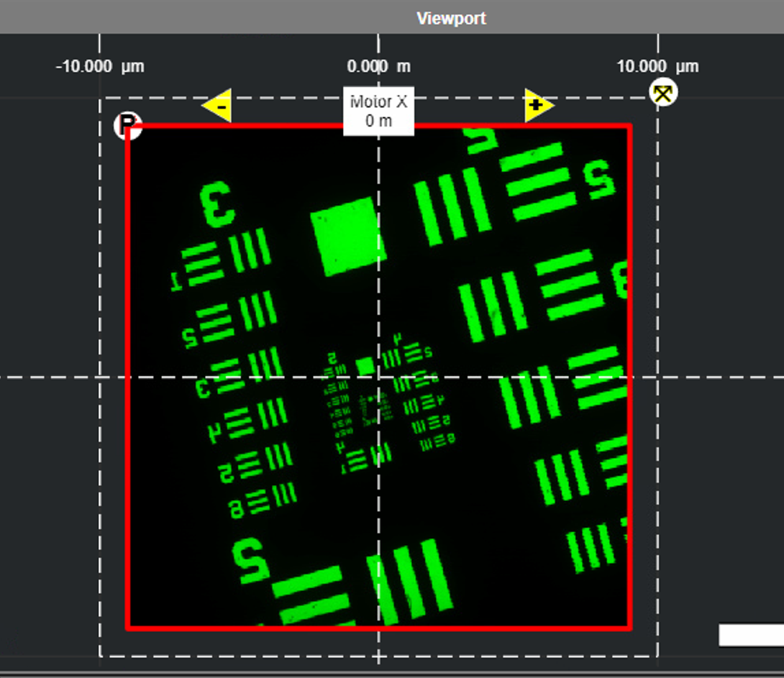Click the tall vertical bars left of the upper-right S
The image size is (784, 678).
[x=452, y=205]
